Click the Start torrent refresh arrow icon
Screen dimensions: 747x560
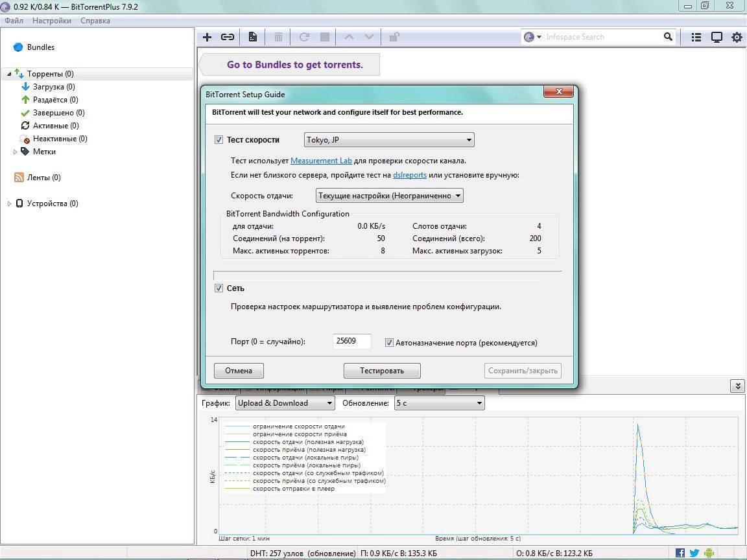[304, 37]
